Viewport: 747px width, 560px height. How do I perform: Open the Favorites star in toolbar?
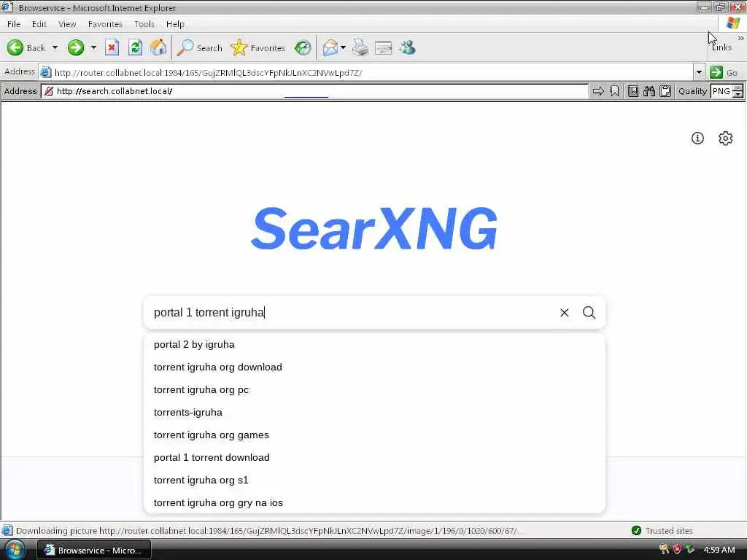pyautogui.click(x=258, y=47)
